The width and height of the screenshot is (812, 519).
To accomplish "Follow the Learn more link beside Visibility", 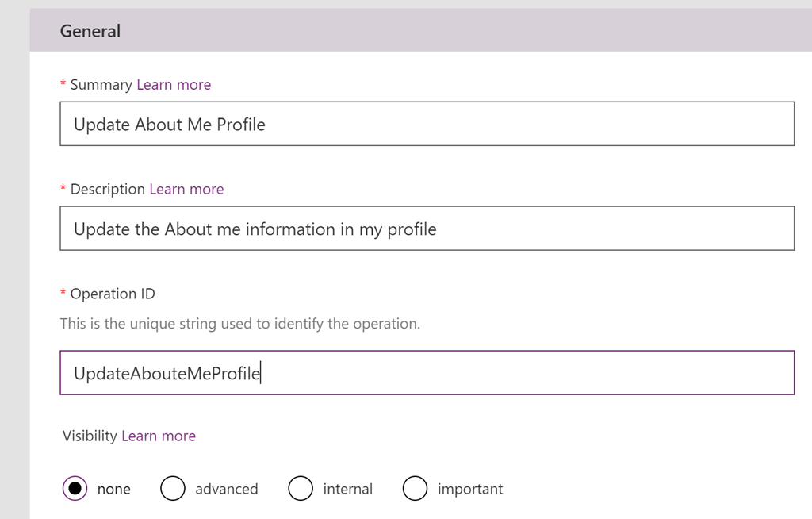I will (x=159, y=436).
